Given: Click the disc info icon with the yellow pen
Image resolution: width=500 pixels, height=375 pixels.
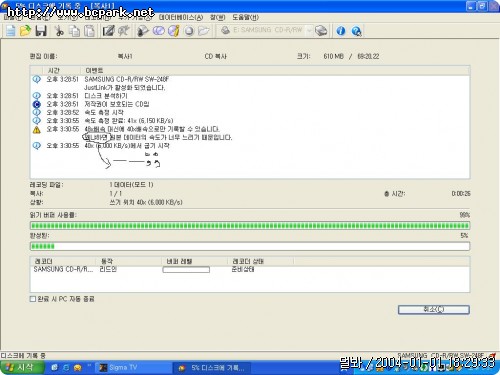Looking at the screenshot, I should coord(174,31).
